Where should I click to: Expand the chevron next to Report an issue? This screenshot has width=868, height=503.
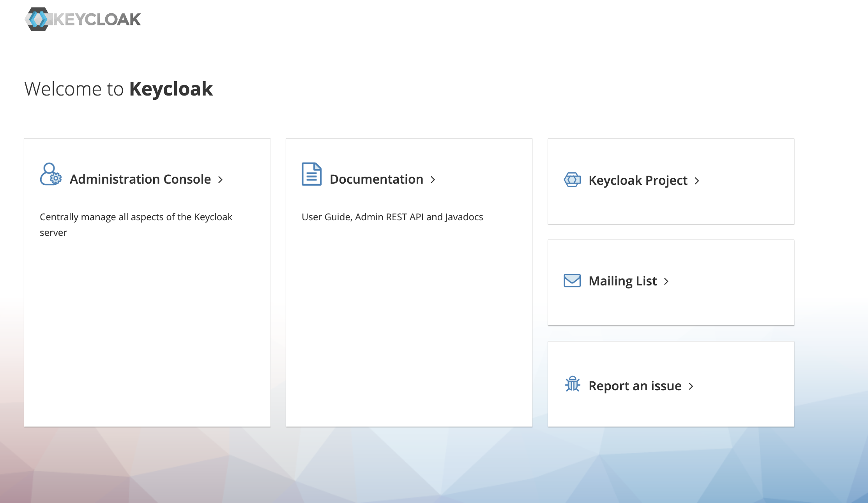(691, 386)
